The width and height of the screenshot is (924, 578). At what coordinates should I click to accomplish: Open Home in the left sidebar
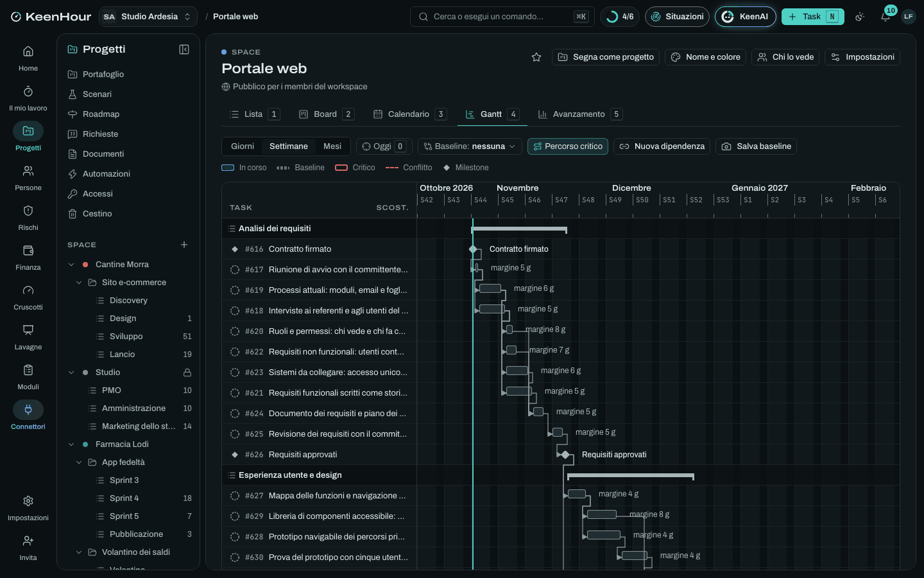pos(28,58)
